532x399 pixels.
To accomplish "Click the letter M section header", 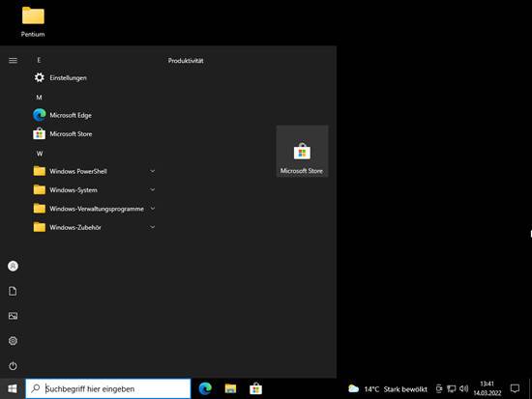I will 39,98.
